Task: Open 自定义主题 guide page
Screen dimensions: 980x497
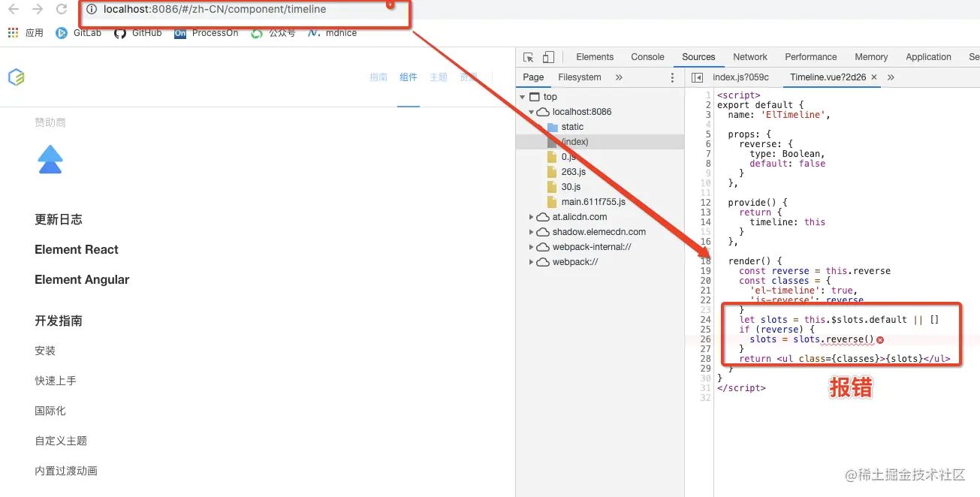Action: (61, 441)
